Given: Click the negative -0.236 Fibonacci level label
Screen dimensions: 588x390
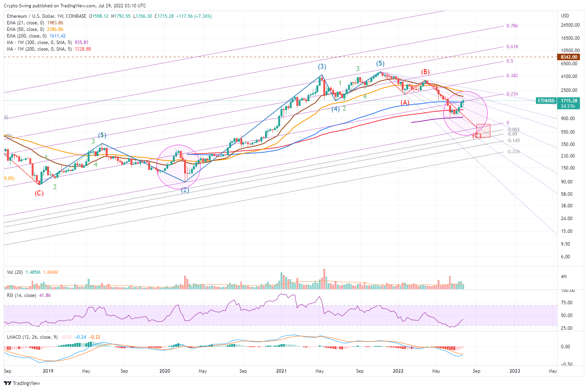Looking at the screenshot, I should click(514, 152).
